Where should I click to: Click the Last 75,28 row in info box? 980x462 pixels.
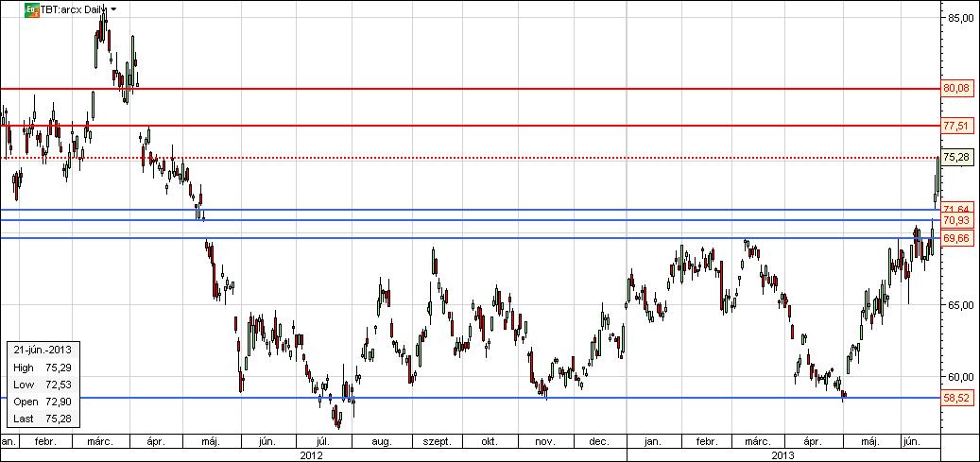(42, 419)
